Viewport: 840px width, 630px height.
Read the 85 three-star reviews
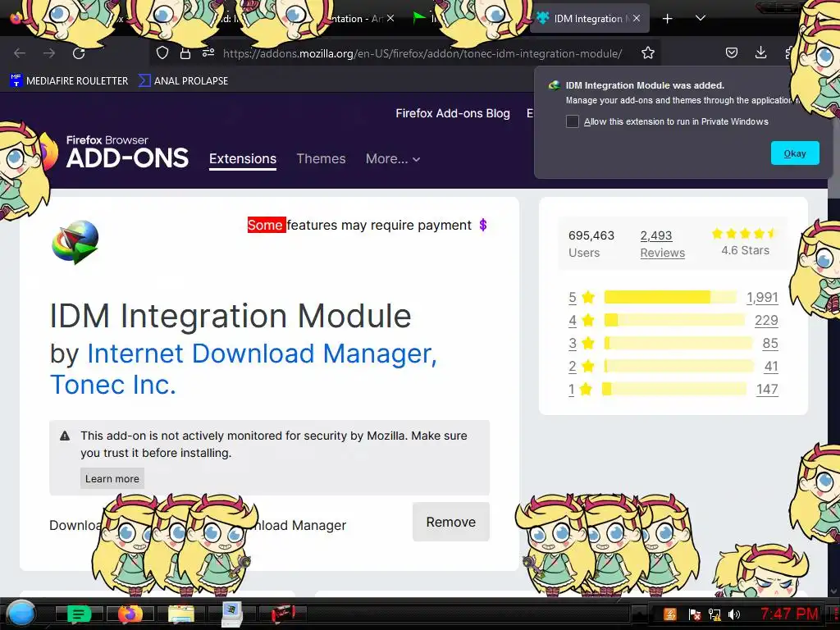769,344
